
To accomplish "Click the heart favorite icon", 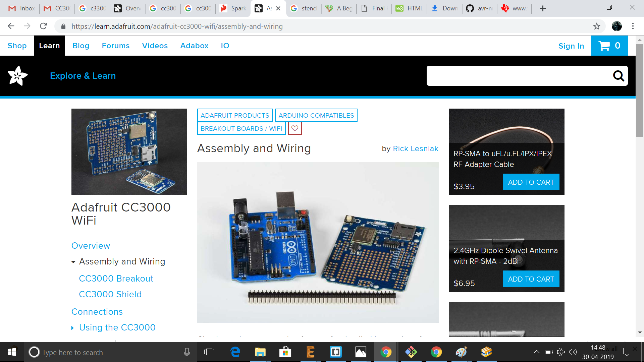I will (295, 128).
